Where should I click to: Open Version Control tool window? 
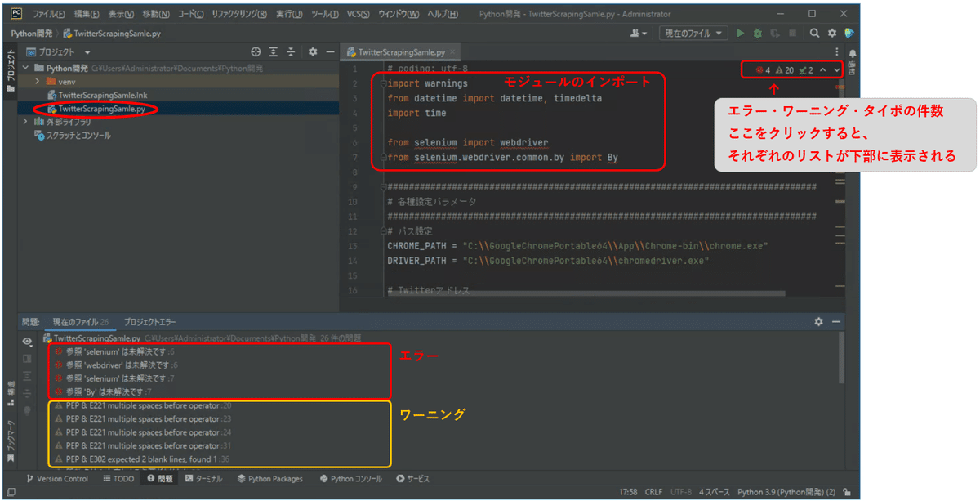point(57,479)
